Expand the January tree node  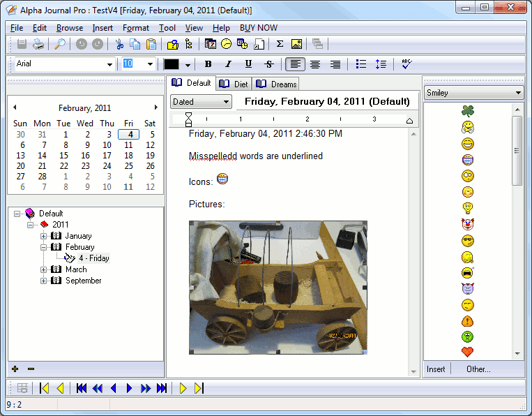click(x=44, y=236)
